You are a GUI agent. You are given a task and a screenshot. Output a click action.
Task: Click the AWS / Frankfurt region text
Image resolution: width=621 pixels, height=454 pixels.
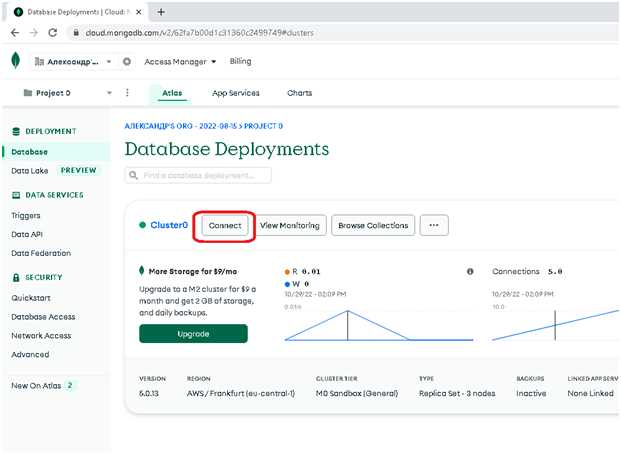(241, 393)
